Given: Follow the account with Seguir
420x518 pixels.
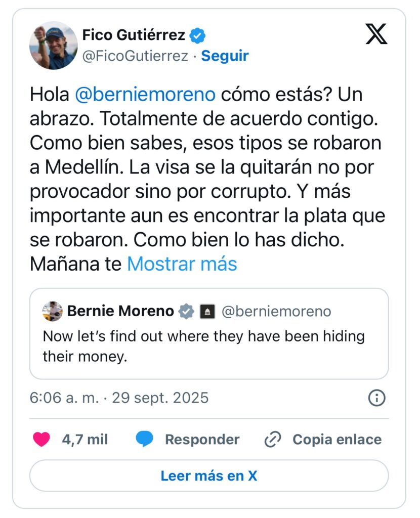Looking at the screenshot, I should [225, 56].
